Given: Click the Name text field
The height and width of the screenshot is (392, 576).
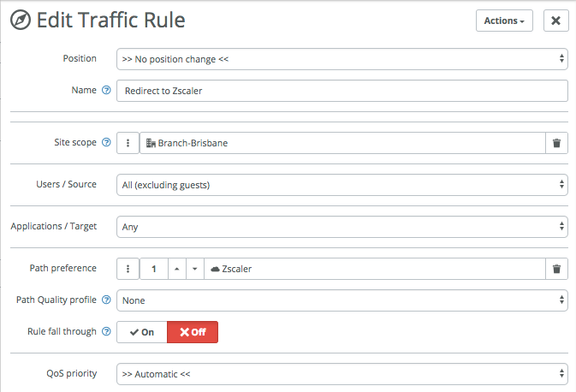Looking at the screenshot, I should tap(342, 91).
